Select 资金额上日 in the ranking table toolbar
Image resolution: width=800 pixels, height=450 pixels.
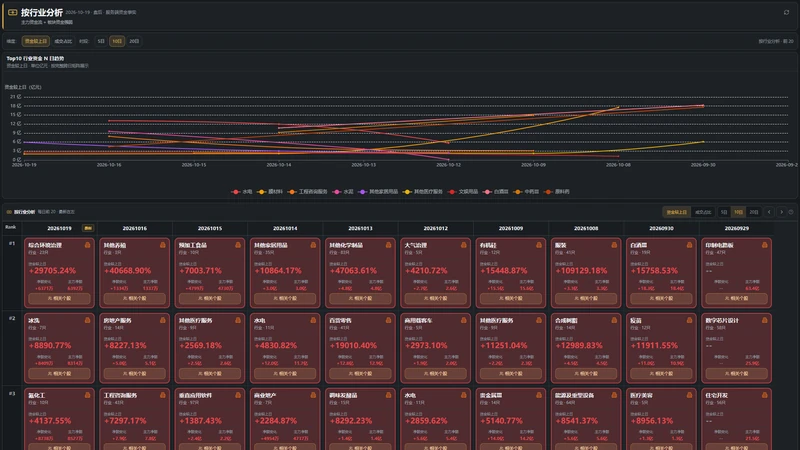(677, 212)
